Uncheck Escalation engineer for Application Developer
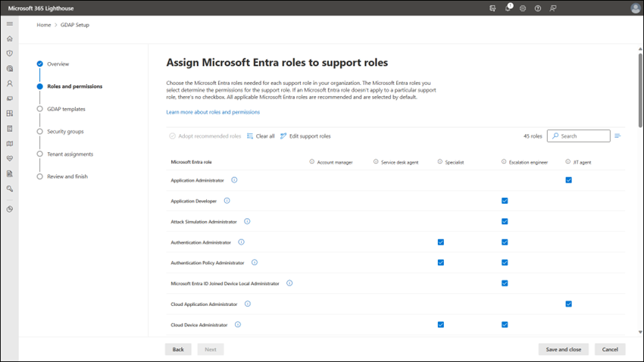 pos(505,201)
